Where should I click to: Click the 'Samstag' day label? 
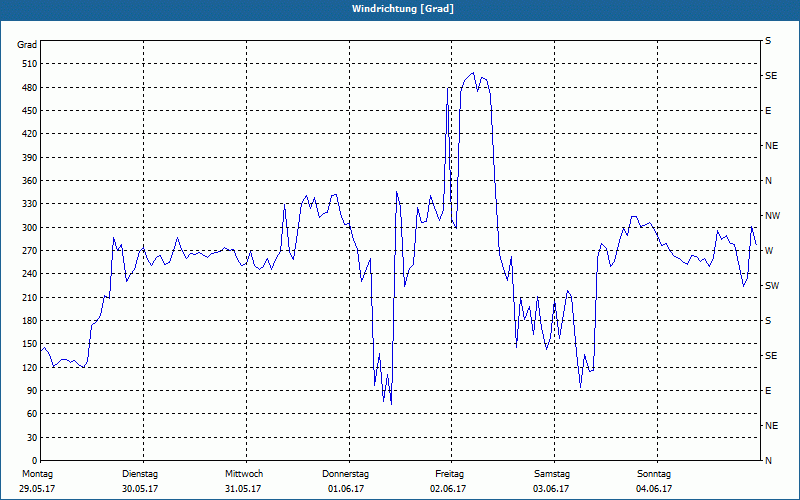(552, 474)
